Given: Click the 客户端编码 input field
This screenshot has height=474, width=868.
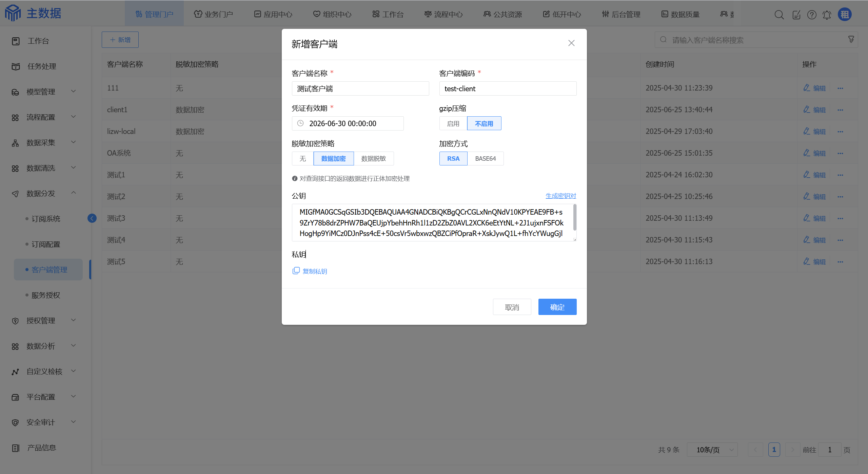Looking at the screenshot, I should tap(508, 89).
